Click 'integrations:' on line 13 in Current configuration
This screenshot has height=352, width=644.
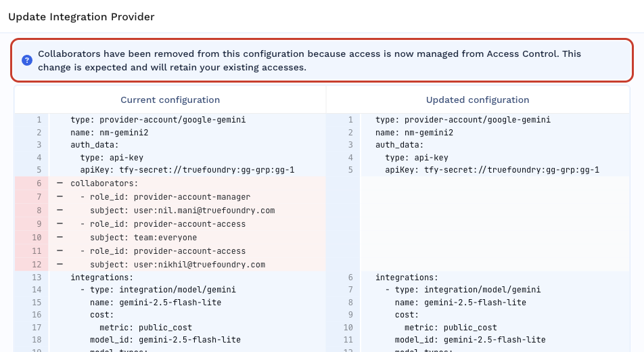pyautogui.click(x=102, y=278)
